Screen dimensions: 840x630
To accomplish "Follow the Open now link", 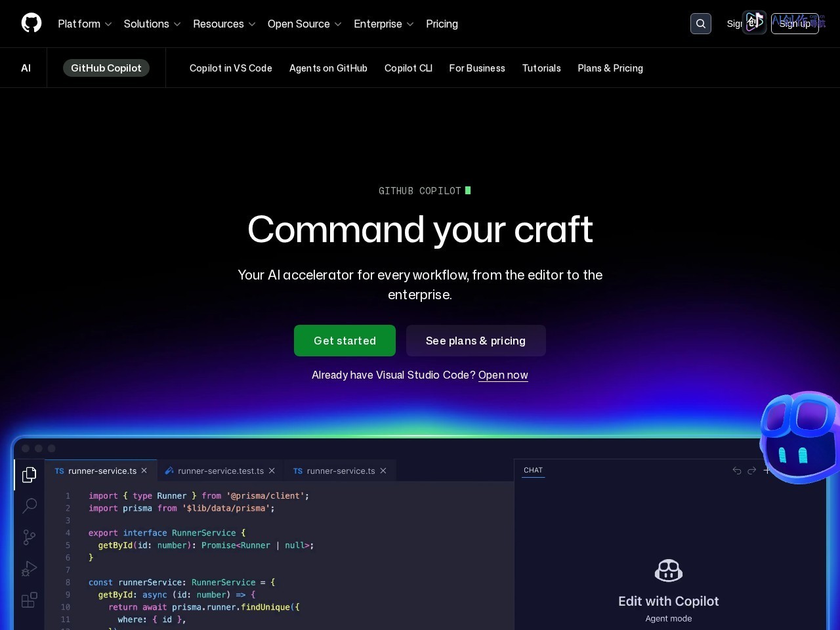I will [503, 375].
